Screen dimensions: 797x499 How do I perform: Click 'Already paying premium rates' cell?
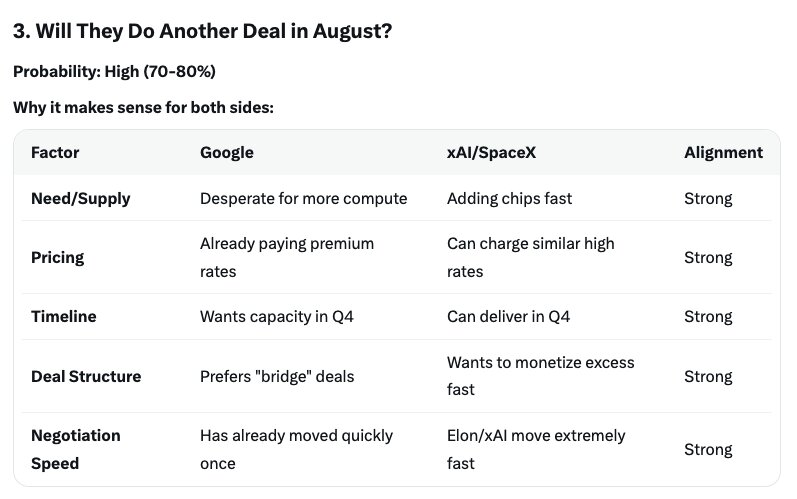tap(287, 258)
